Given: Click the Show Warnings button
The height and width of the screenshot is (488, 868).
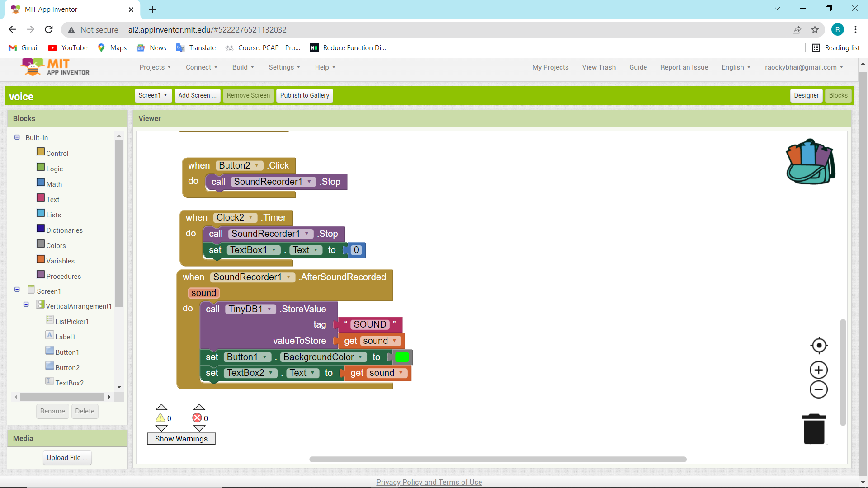Looking at the screenshot, I should click(x=181, y=439).
